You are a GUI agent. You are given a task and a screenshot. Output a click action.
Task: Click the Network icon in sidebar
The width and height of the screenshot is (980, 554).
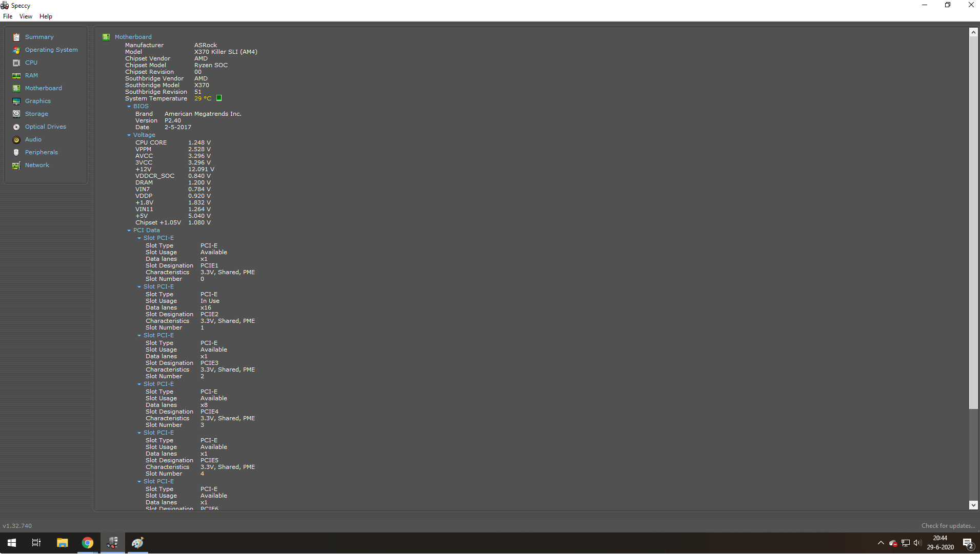pyautogui.click(x=16, y=165)
